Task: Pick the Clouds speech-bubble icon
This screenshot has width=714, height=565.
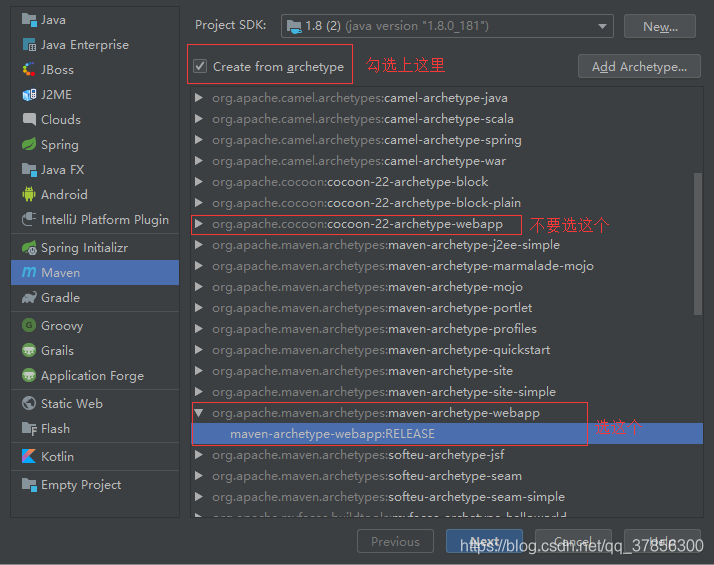Action: pyautogui.click(x=29, y=120)
